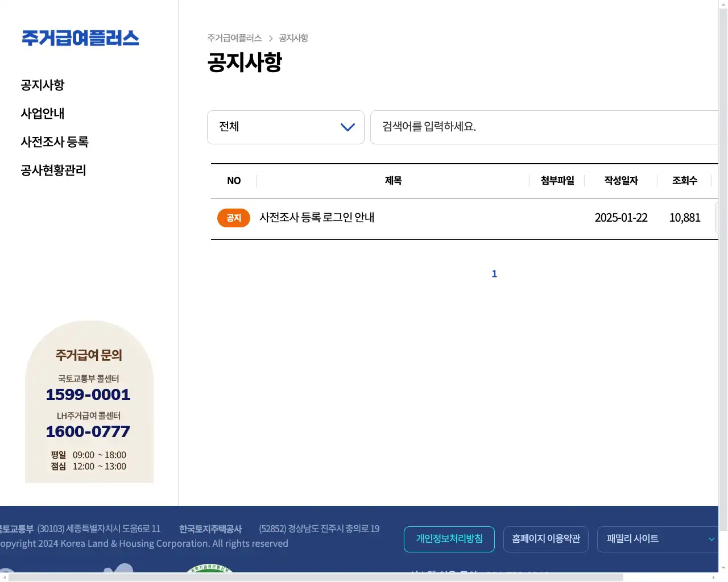
Task: Select 사업안내 in the sidebar
Action: point(42,113)
